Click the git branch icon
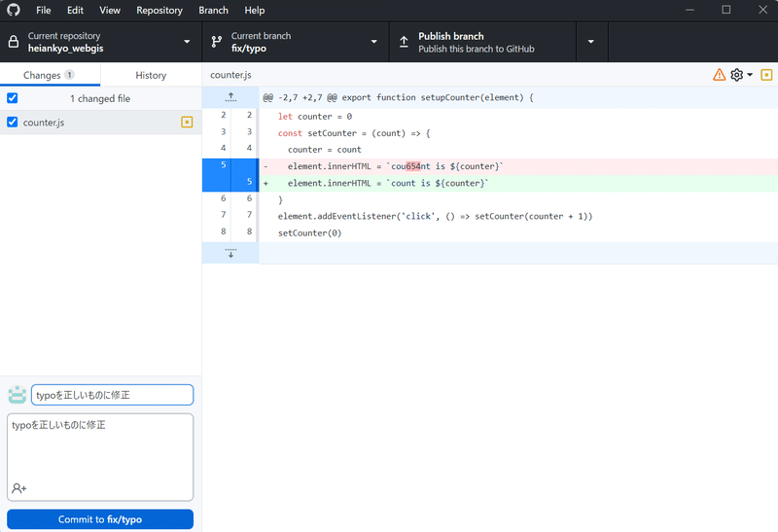The width and height of the screenshot is (778, 532). [x=217, y=42]
